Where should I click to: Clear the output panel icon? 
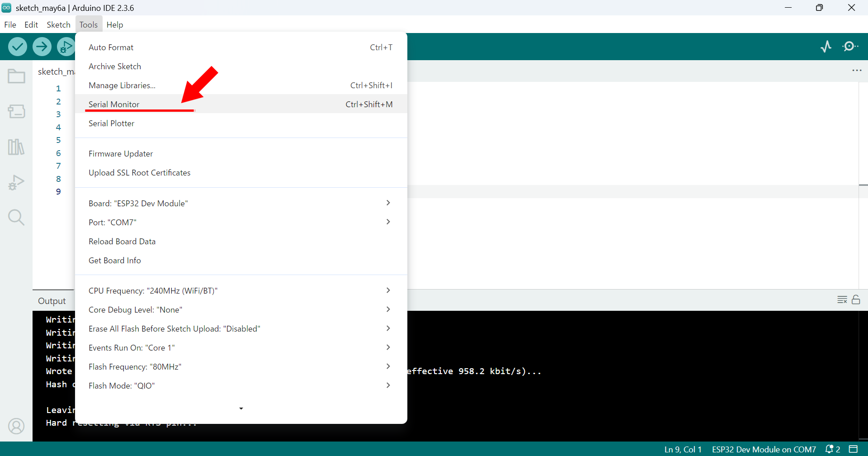842,300
